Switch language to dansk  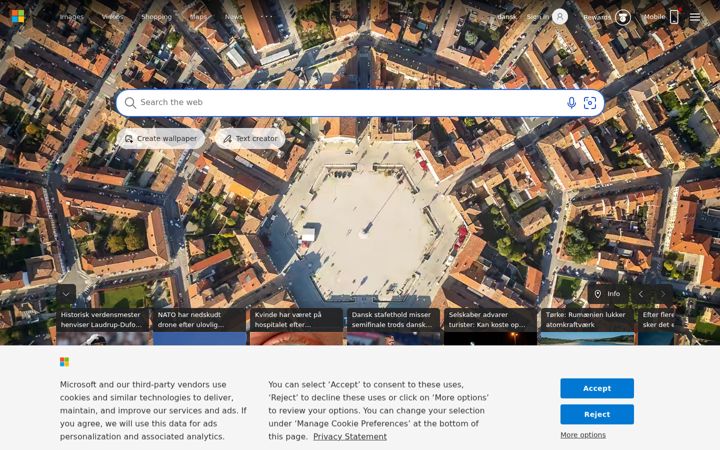click(x=507, y=17)
